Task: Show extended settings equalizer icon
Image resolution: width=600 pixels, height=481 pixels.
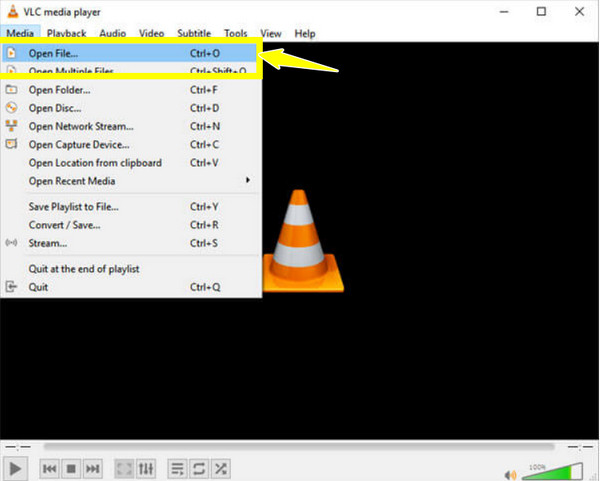Action: coord(146,468)
